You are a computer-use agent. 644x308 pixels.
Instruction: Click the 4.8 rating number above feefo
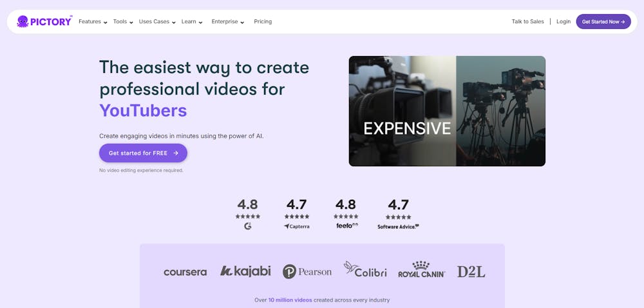(x=346, y=204)
